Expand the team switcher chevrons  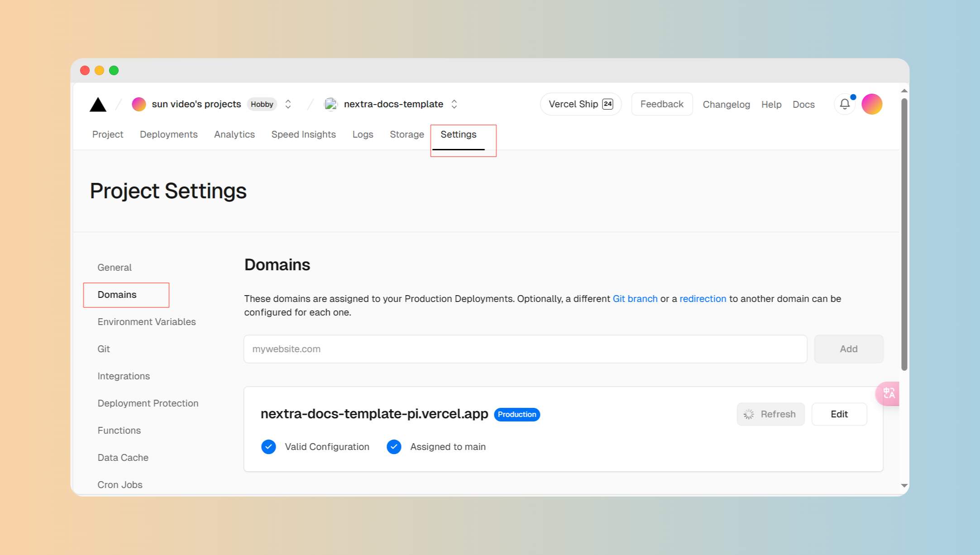(x=288, y=104)
